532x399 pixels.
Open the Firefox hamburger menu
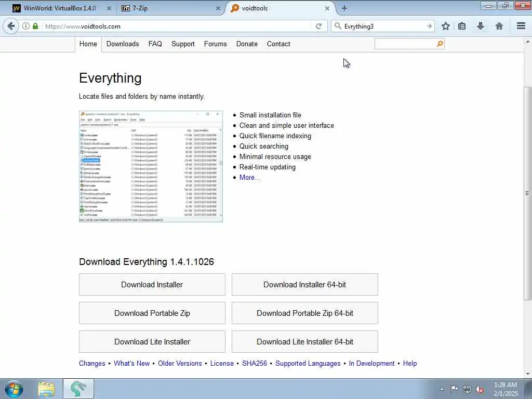[x=521, y=26]
